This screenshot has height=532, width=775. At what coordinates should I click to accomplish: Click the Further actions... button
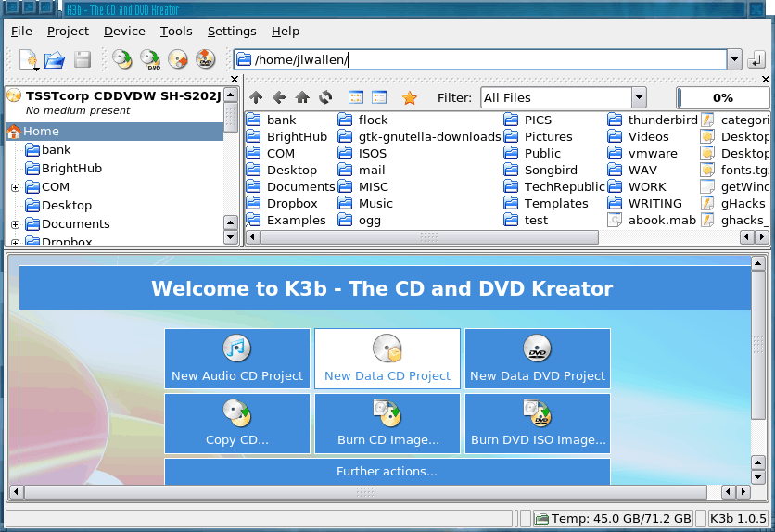coord(387,472)
